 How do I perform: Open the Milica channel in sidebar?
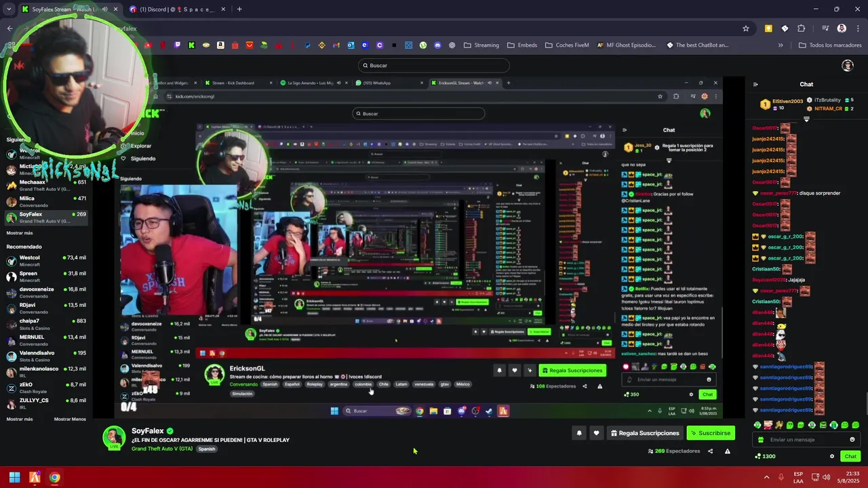click(46, 201)
